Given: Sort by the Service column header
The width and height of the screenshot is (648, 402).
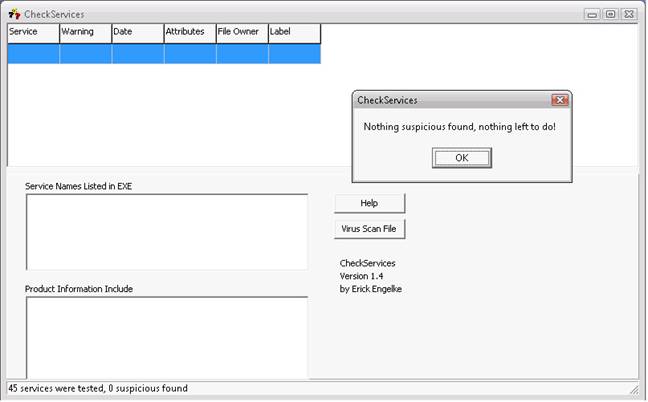Looking at the screenshot, I should (x=33, y=33).
